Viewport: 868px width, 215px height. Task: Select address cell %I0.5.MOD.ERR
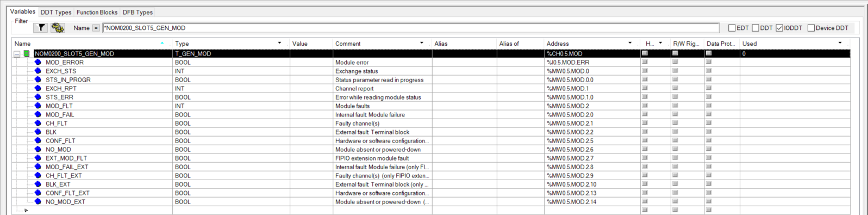pos(592,62)
